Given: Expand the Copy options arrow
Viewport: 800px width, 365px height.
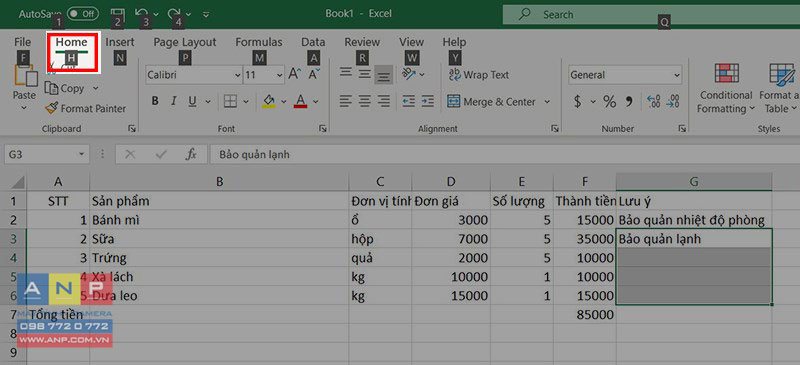Looking at the screenshot, I should click(x=95, y=88).
